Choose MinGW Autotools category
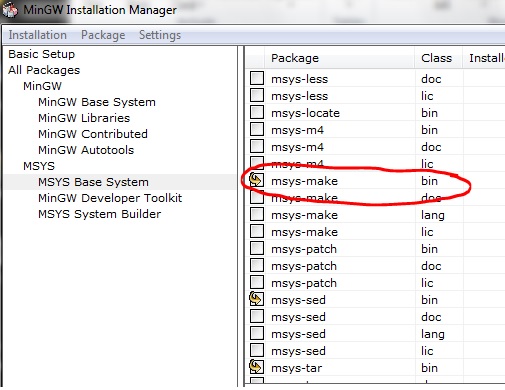This screenshot has height=390, width=505. click(86, 150)
